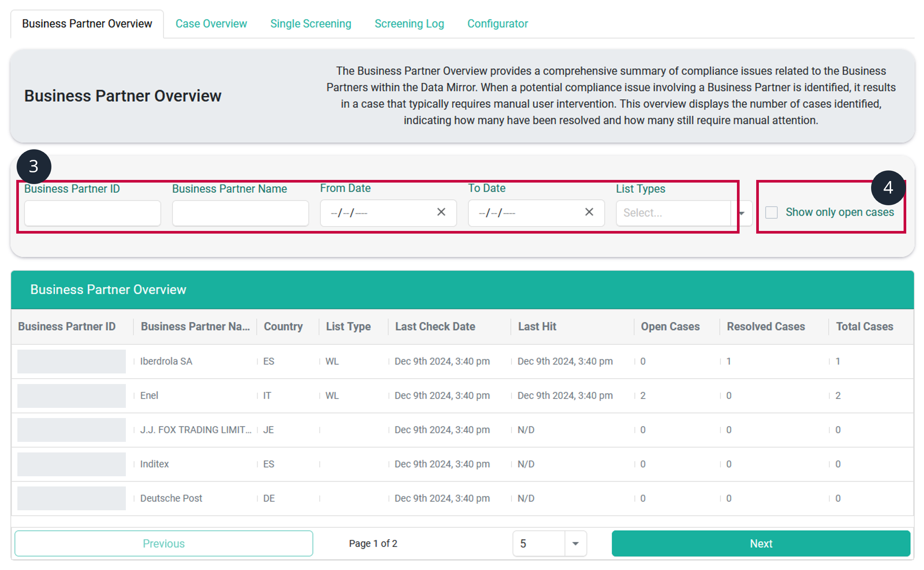Focus the Business Partner Name filter field

[x=240, y=213]
